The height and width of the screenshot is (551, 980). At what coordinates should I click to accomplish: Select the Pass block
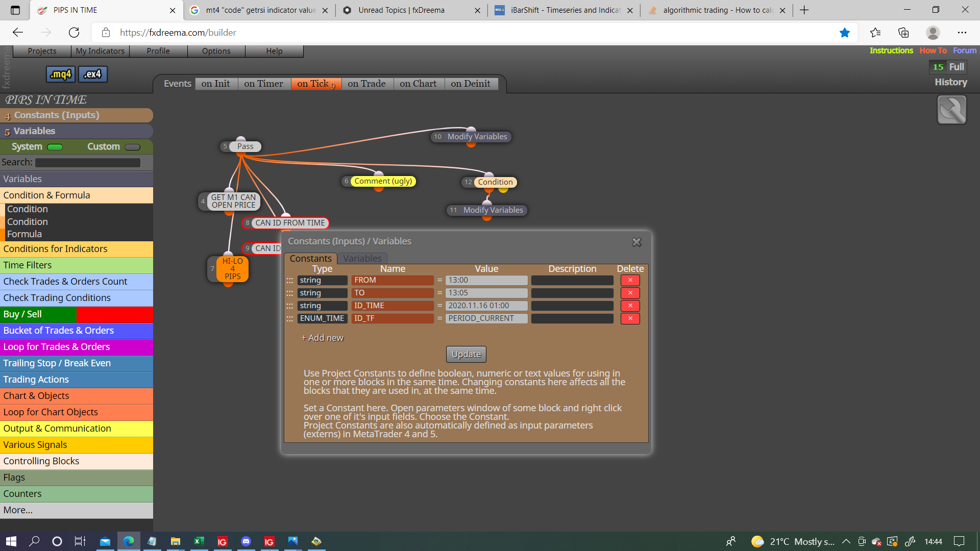coord(245,146)
